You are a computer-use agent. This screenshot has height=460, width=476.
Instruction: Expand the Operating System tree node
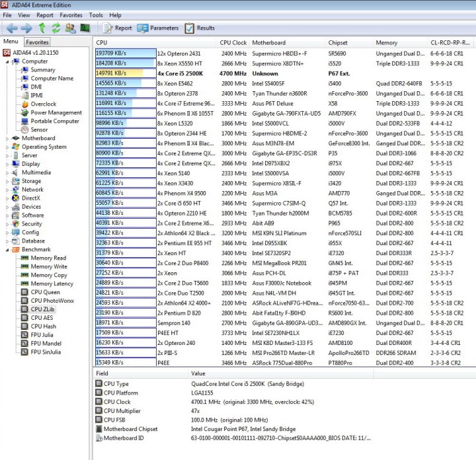pos(7,147)
